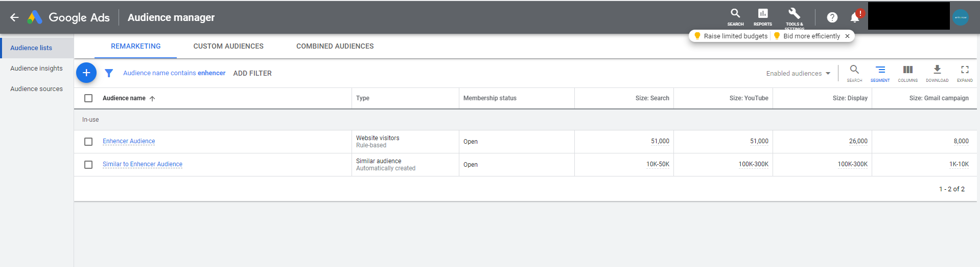Click the Audience manager page title
Screen dimensions: 980x267
coord(171,17)
